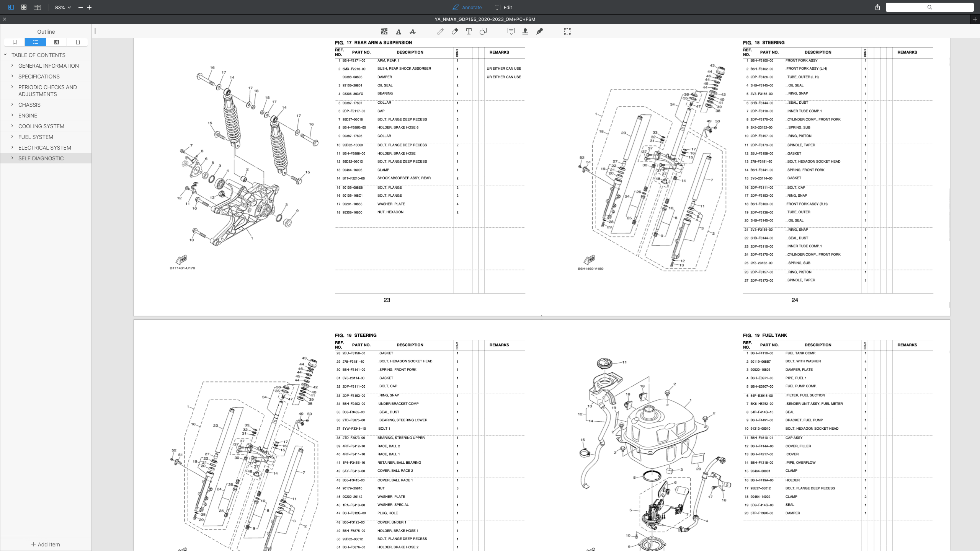Add a note comment annotation

pos(511,31)
